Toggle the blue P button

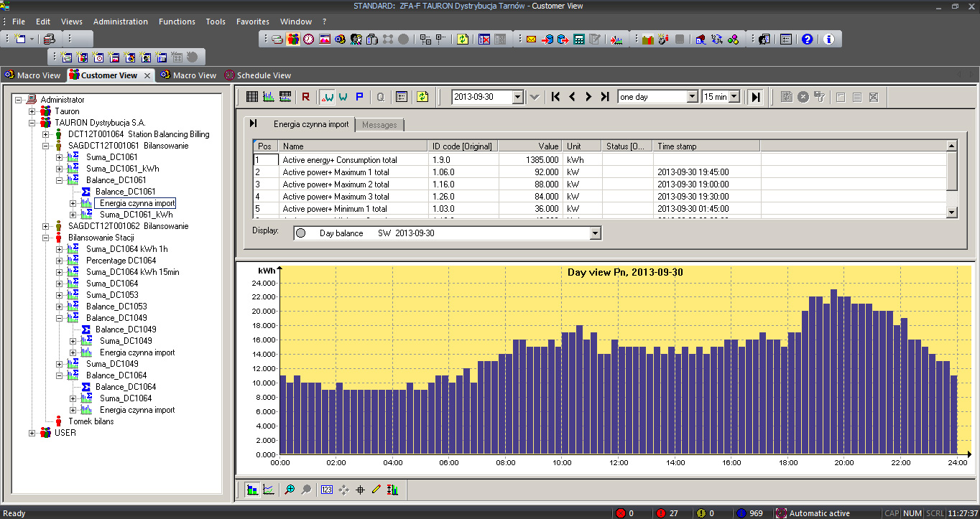coord(359,97)
